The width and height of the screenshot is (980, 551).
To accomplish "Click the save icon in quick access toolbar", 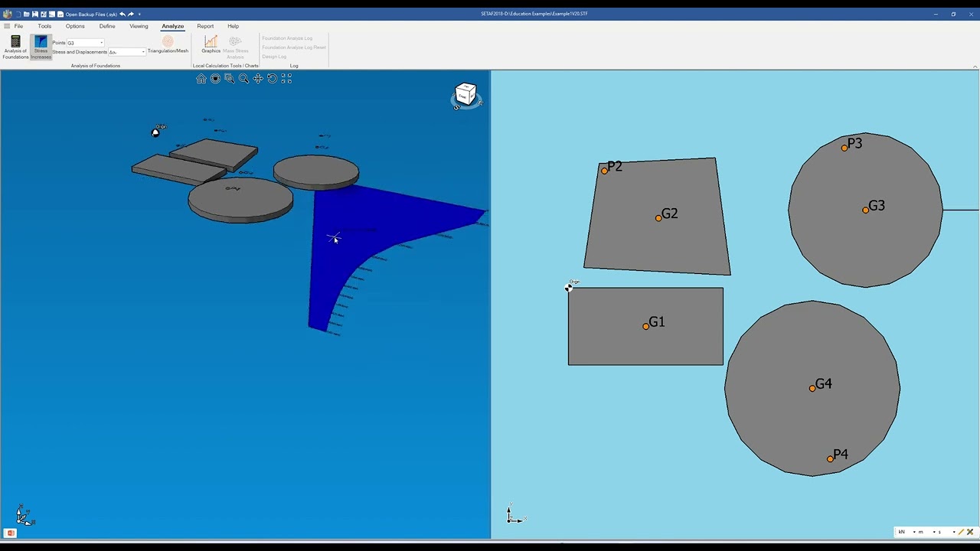I will click(x=34, y=14).
